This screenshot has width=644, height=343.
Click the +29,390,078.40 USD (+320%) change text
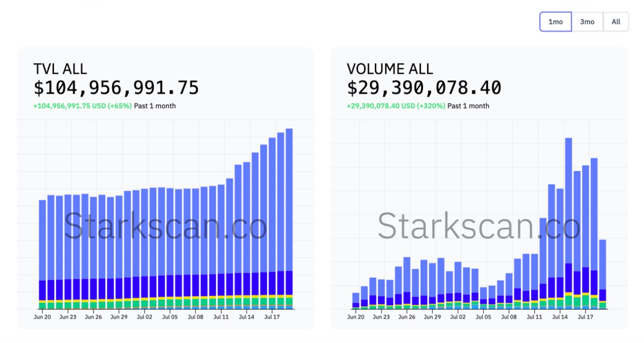(396, 106)
